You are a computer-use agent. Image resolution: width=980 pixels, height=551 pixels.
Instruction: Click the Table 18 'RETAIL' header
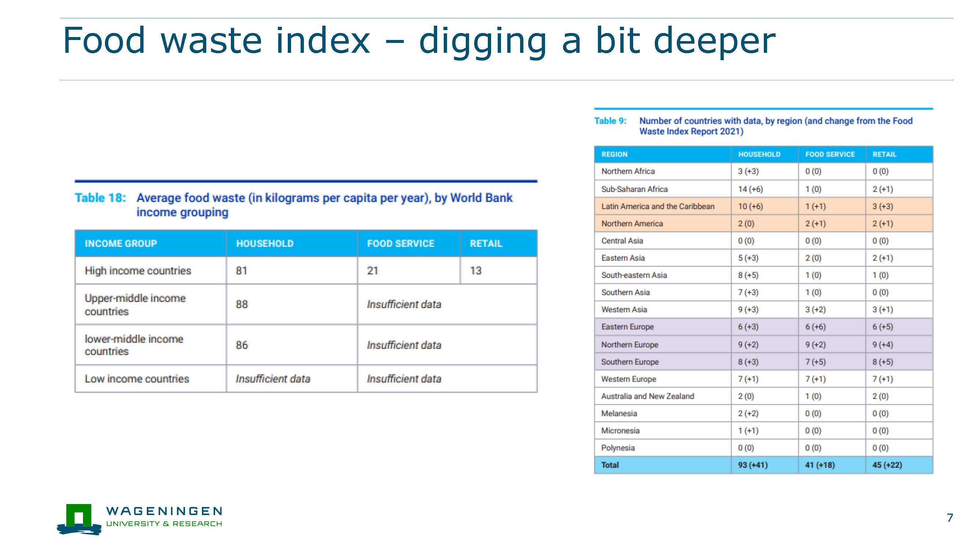486,243
